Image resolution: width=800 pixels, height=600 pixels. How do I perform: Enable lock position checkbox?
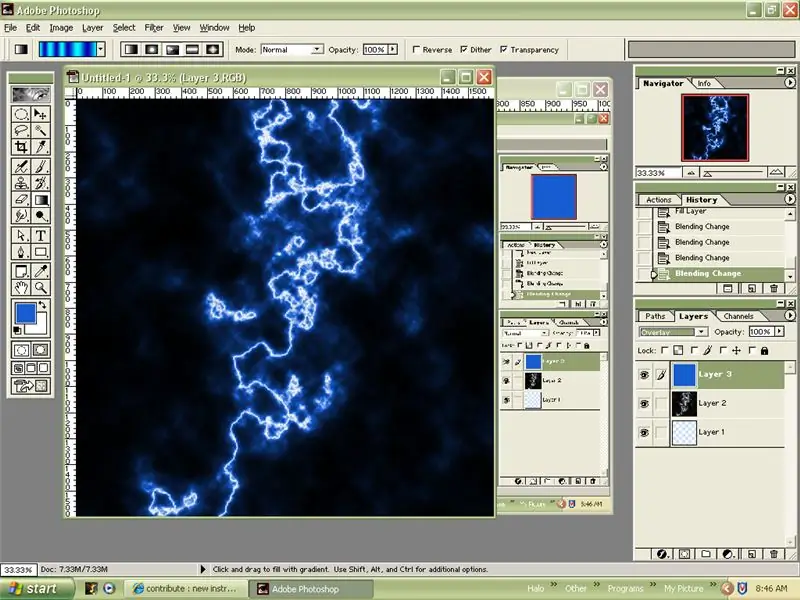(x=723, y=350)
